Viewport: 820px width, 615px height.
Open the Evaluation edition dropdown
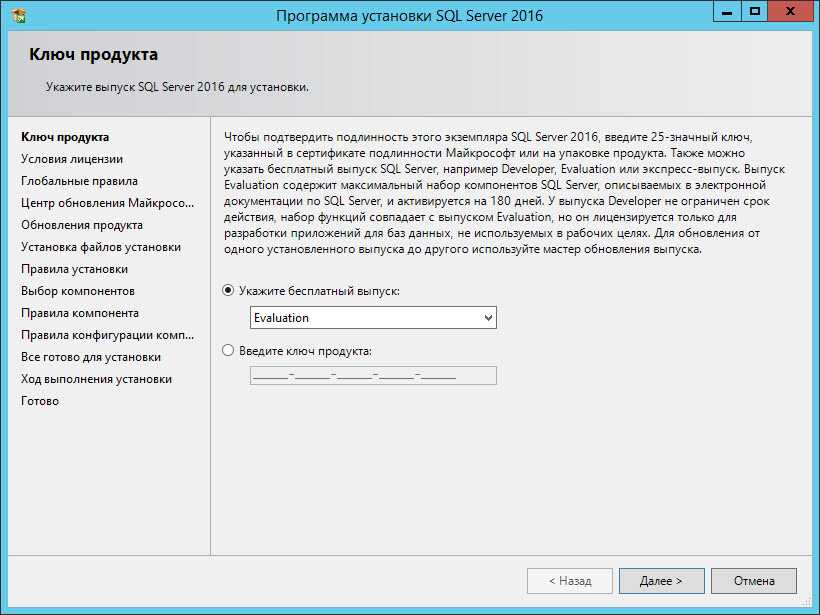[372, 318]
